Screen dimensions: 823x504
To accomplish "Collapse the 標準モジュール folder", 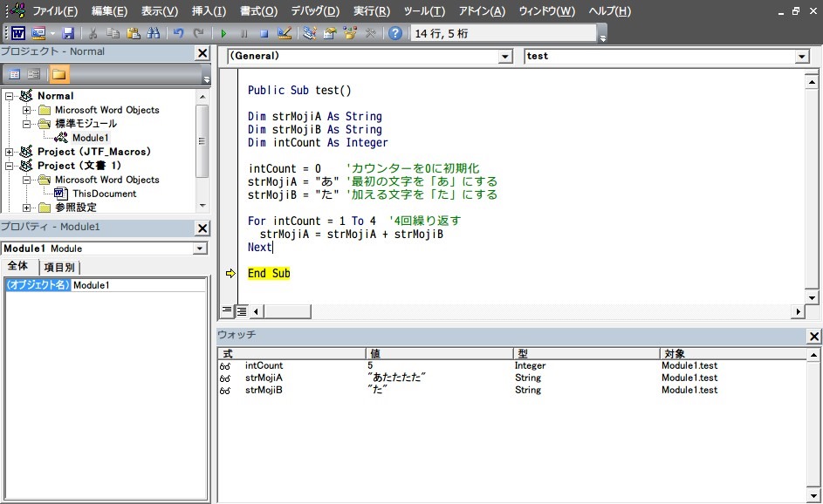I will pos(26,125).
